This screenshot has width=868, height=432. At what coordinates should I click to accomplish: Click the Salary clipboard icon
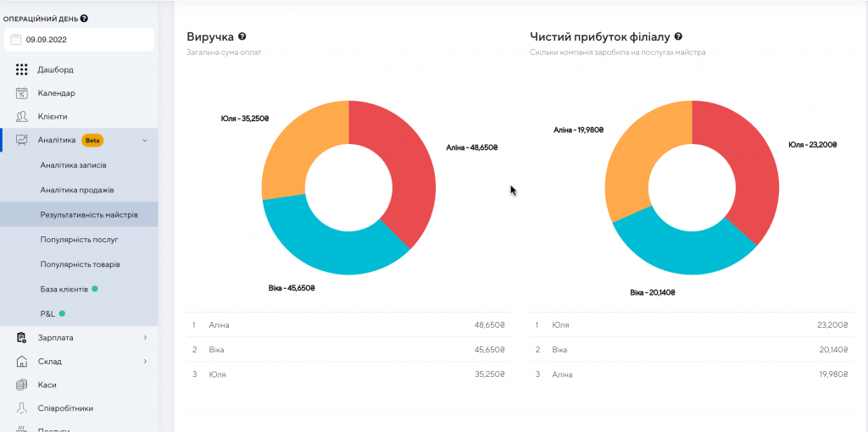click(x=22, y=338)
